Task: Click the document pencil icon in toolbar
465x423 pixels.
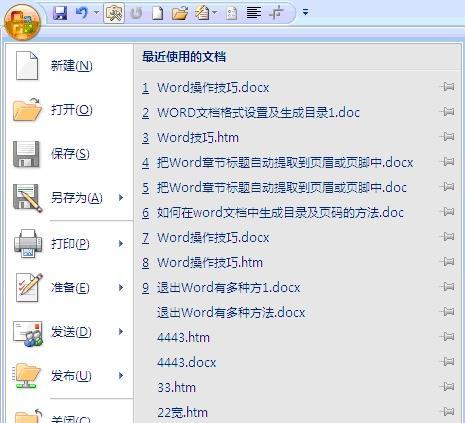Action: [x=202, y=13]
